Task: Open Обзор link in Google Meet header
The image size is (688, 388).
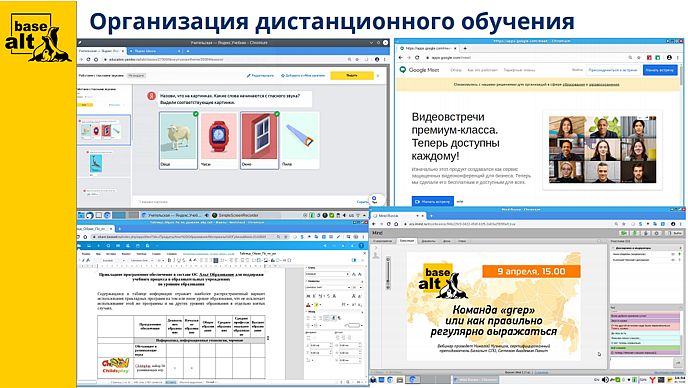Action: [455, 70]
